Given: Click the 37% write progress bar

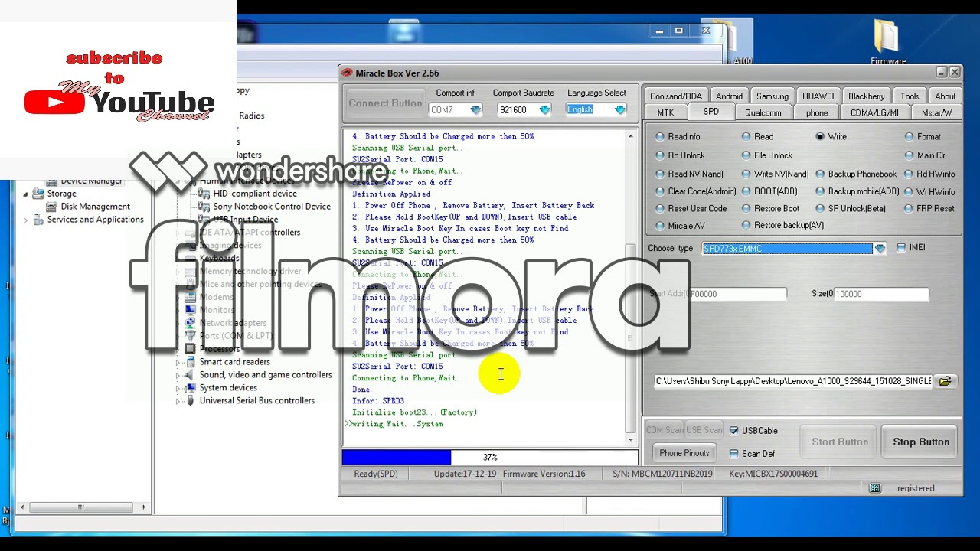Looking at the screenshot, I should click(x=490, y=458).
